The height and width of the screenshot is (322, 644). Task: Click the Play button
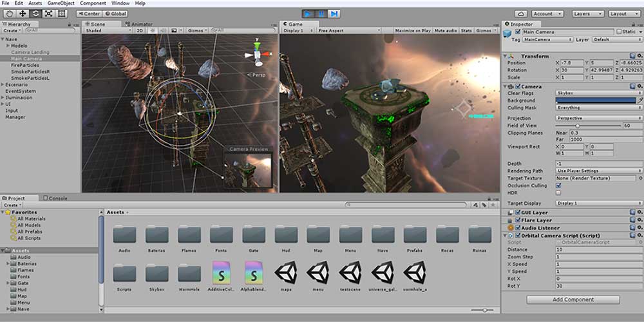308,14
